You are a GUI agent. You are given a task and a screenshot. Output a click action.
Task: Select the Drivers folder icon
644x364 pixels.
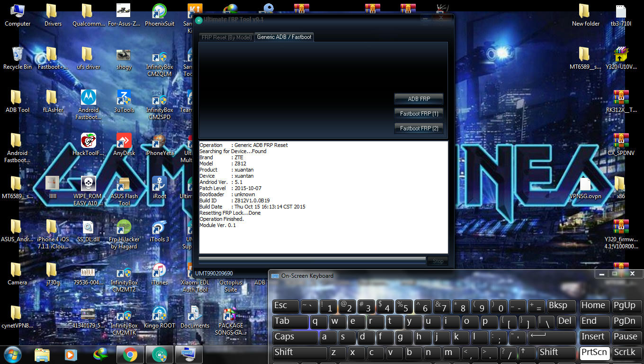coord(53,15)
